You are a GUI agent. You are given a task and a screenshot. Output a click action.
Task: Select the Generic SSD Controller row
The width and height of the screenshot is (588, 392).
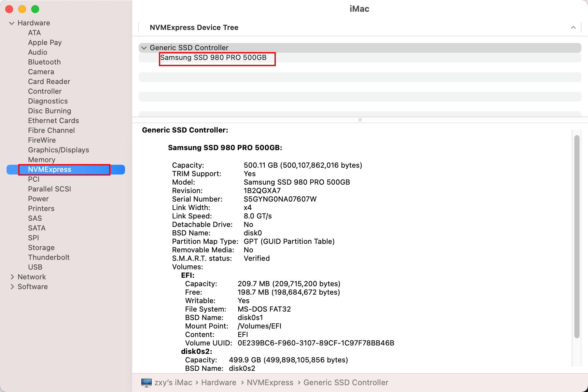point(360,48)
